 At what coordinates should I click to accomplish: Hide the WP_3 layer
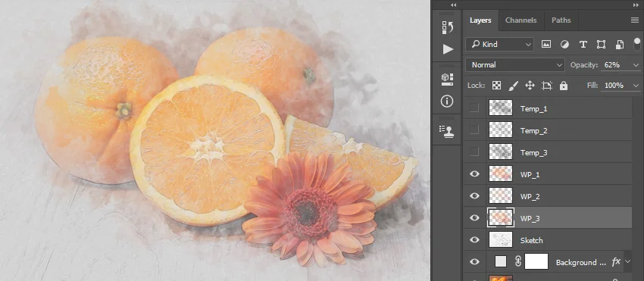tap(474, 217)
